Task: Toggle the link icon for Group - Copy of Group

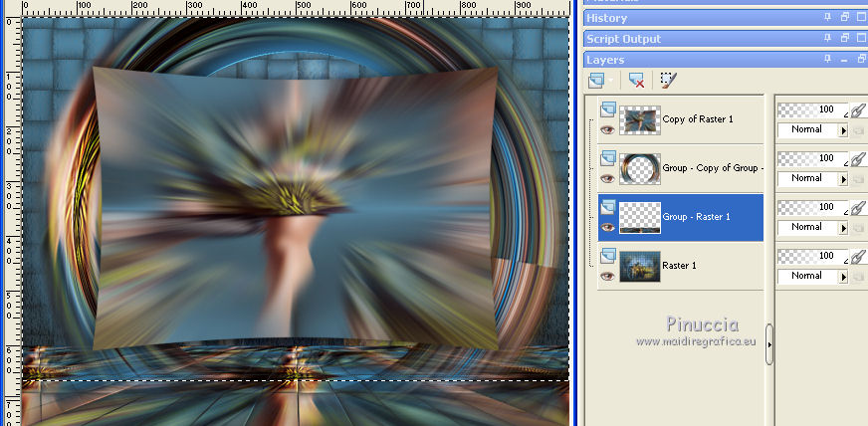Action: (x=857, y=159)
